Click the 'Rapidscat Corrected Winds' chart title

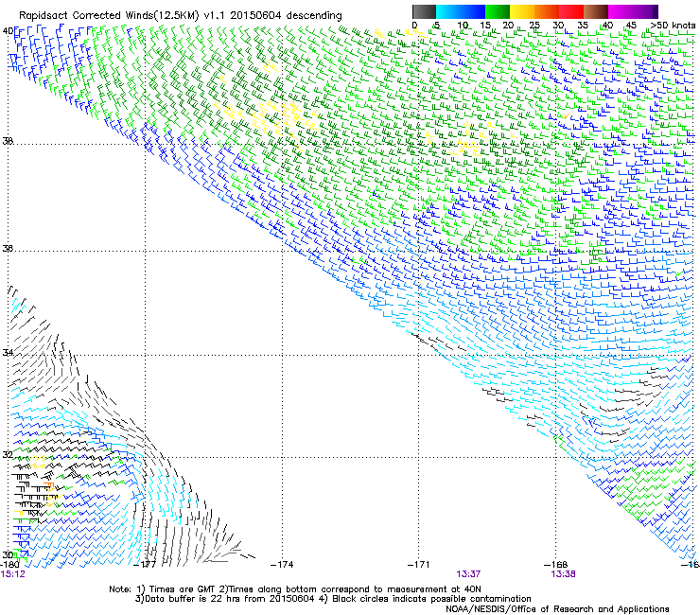181,15
